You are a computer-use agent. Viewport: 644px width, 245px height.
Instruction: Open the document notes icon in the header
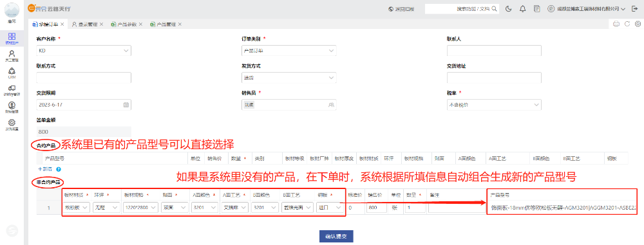point(536,8)
